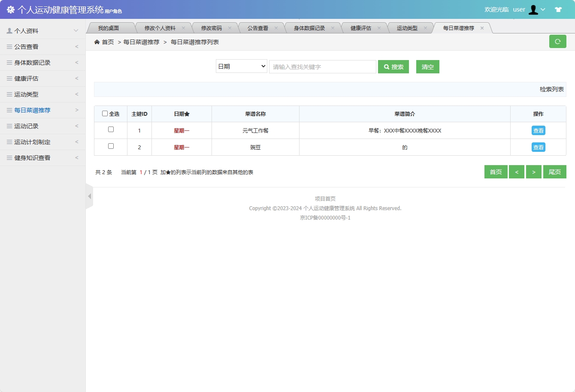Switch to the 修改密码 tab
This screenshot has height=392, width=575.
pyautogui.click(x=212, y=27)
